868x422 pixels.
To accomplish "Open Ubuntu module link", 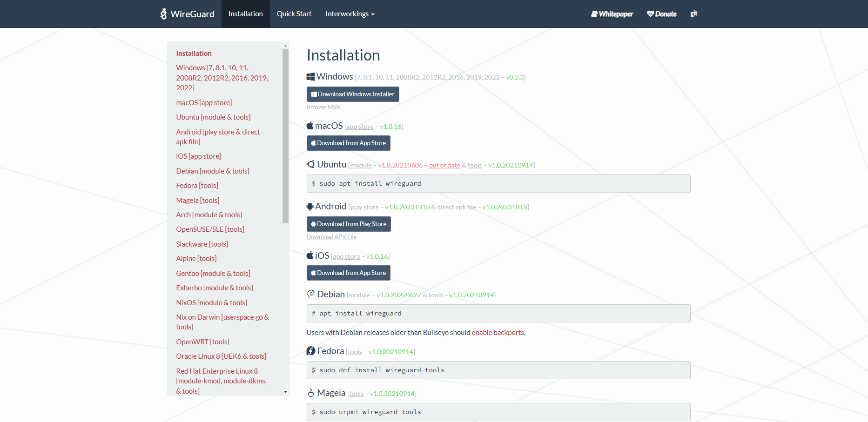I will [361, 165].
